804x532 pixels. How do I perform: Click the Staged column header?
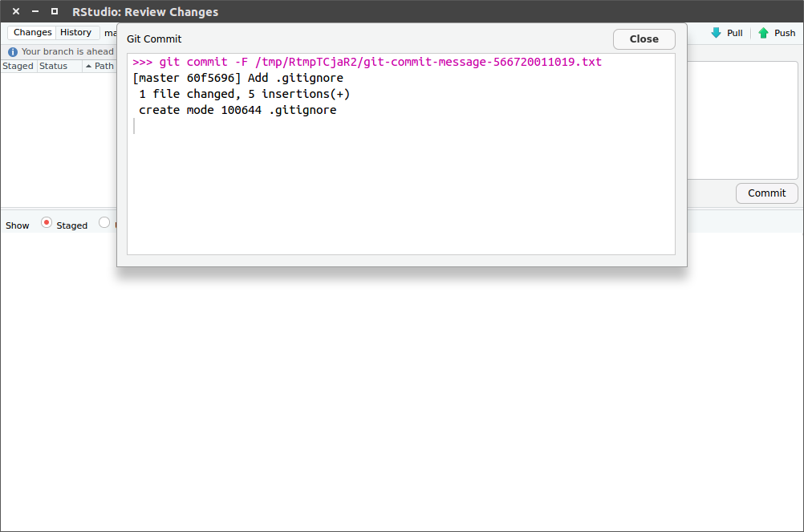click(17, 66)
